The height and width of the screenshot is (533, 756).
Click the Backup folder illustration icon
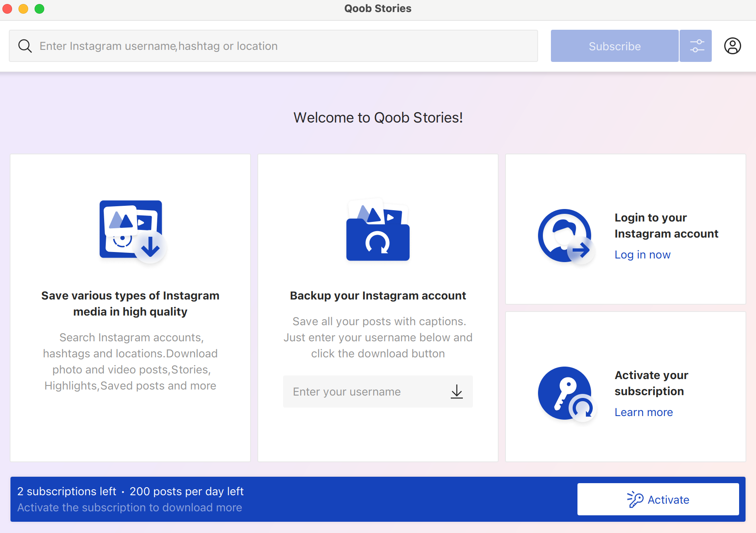pos(378,230)
